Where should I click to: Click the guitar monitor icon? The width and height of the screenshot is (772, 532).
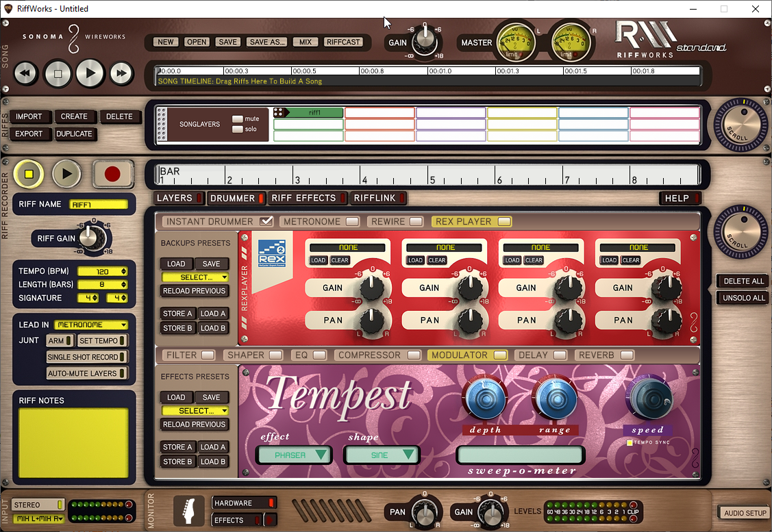pyautogui.click(x=189, y=511)
